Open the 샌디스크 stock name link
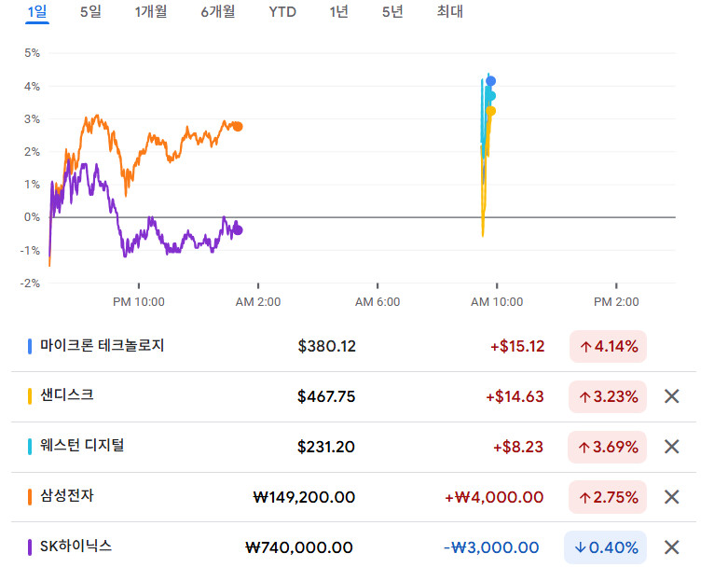728x567 pixels. (66, 395)
